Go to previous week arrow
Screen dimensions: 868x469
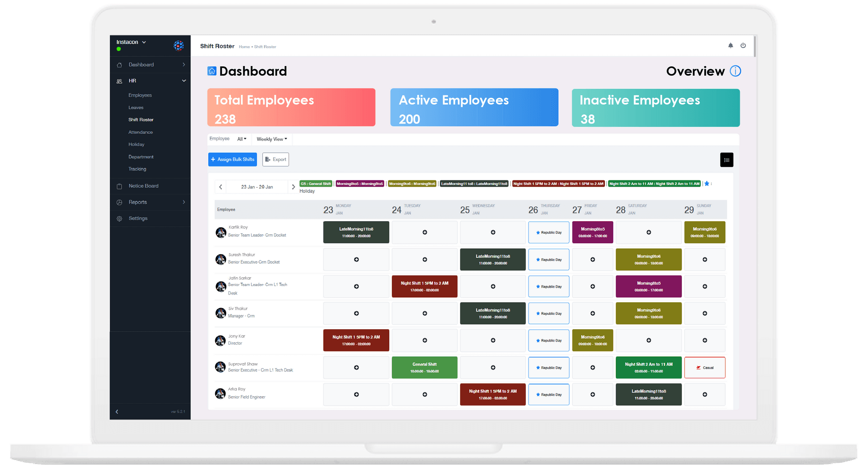point(221,187)
